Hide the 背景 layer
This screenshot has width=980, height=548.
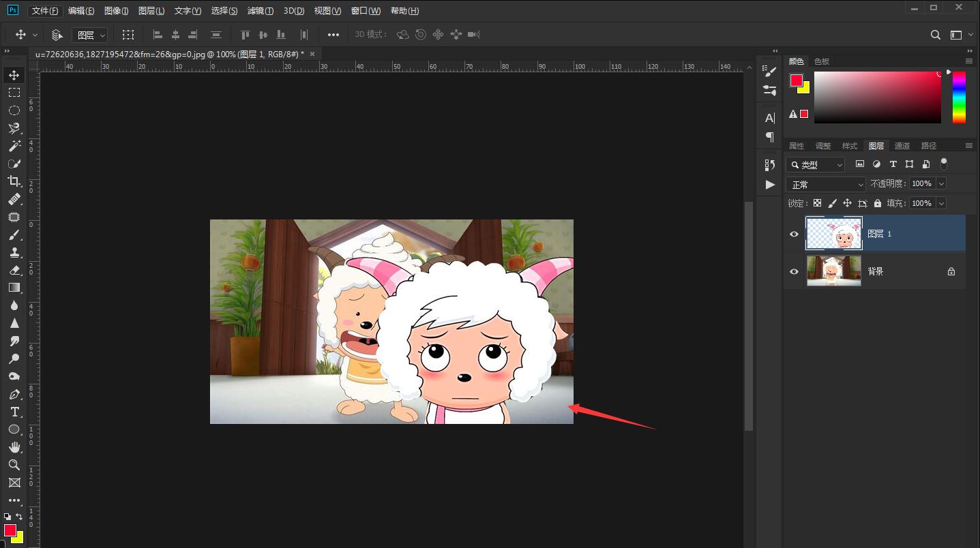(794, 271)
